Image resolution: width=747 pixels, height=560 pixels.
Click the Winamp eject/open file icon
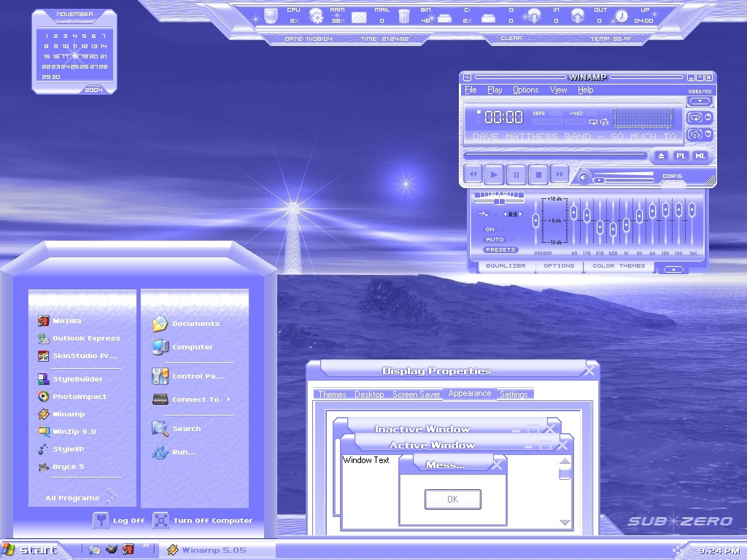pyautogui.click(x=661, y=156)
